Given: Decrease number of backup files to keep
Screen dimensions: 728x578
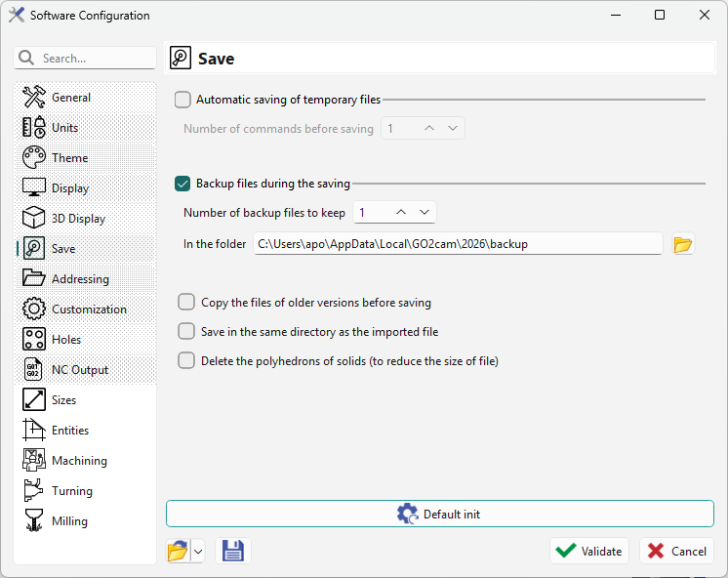Looking at the screenshot, I should coord(425,213).
